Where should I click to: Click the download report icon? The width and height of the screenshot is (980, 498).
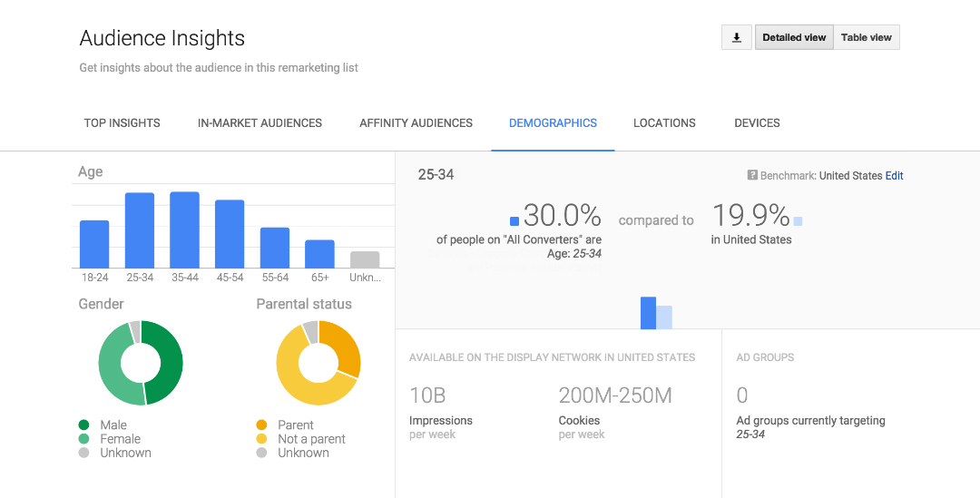pyautogui.click(x=737, y=37)
